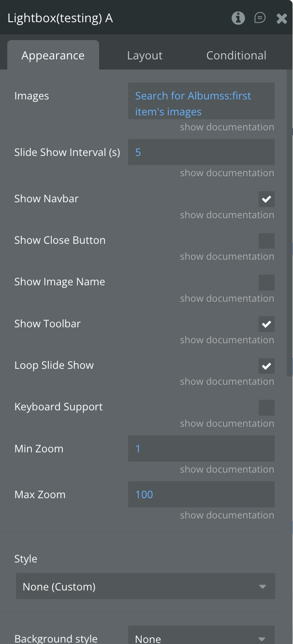Screen dimensions: 293x644
Task: Open the Style dropdown
Action: tap(145, 587)
